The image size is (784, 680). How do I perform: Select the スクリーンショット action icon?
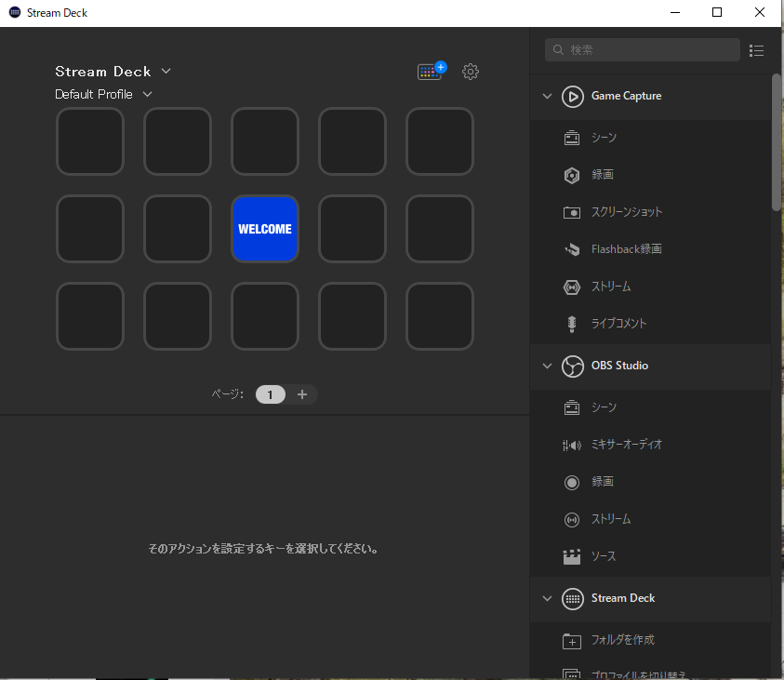572,212
